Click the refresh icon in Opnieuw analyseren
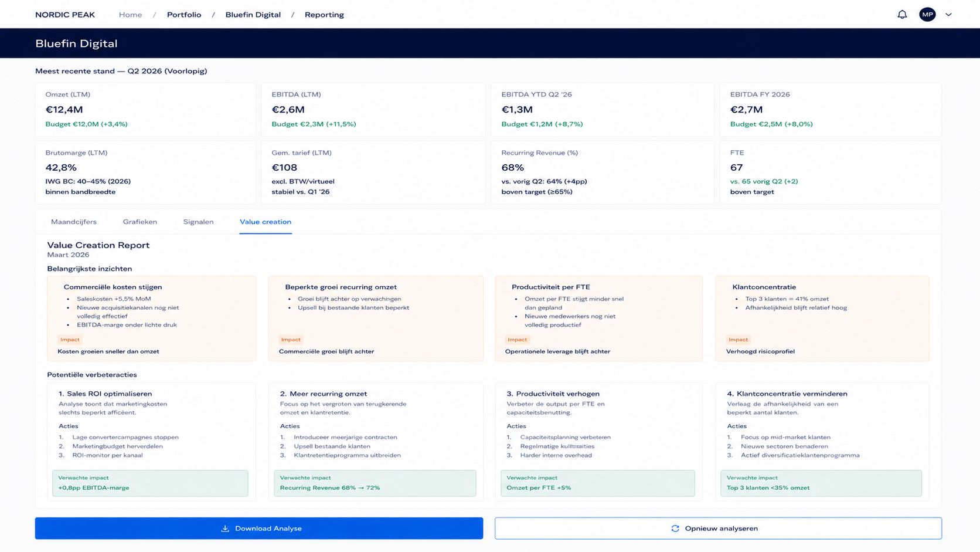The height and width of the screenshot is (552, 980). pos(675,529)
